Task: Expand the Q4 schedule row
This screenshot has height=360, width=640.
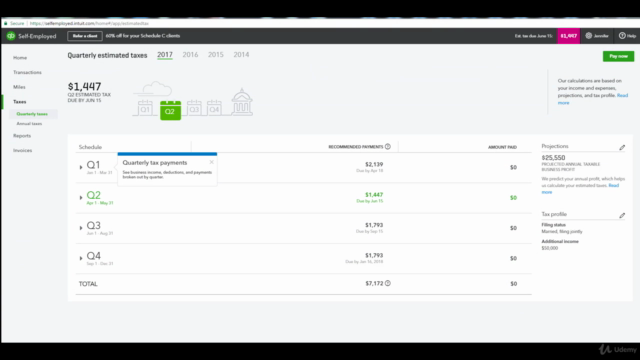Action: pyautogui.click(x=81, y=258)
